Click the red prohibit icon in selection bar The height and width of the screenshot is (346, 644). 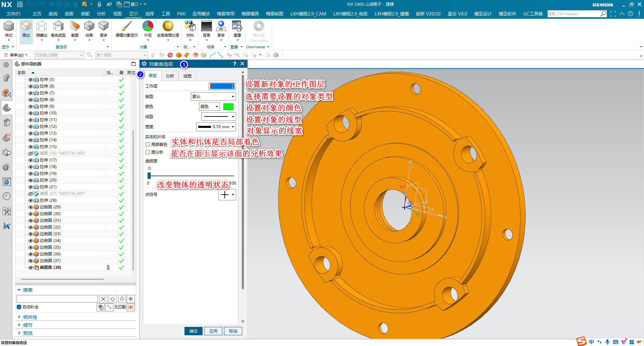(170, 55)
